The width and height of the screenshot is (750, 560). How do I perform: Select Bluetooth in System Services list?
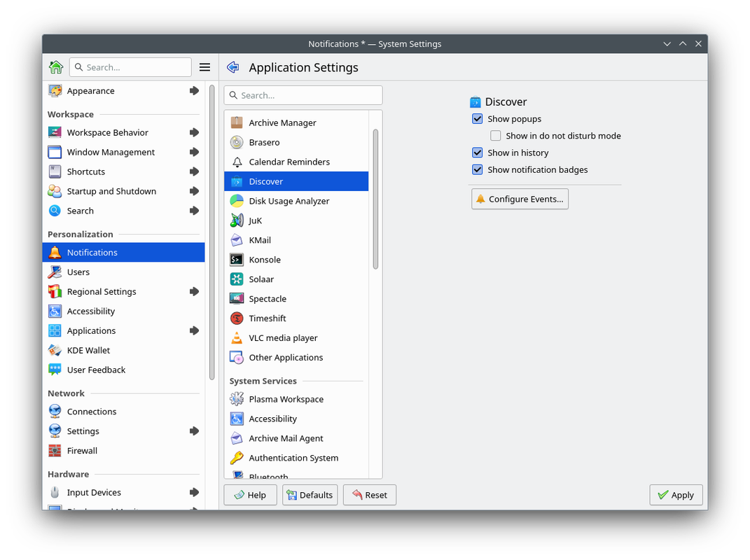coord(296,475)
